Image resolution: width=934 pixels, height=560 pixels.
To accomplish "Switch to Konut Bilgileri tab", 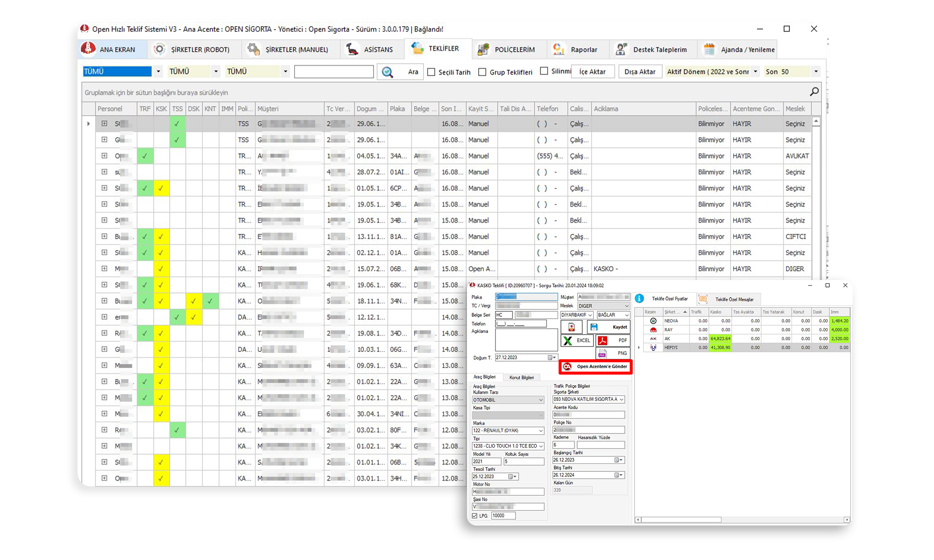I will [521, 378].
